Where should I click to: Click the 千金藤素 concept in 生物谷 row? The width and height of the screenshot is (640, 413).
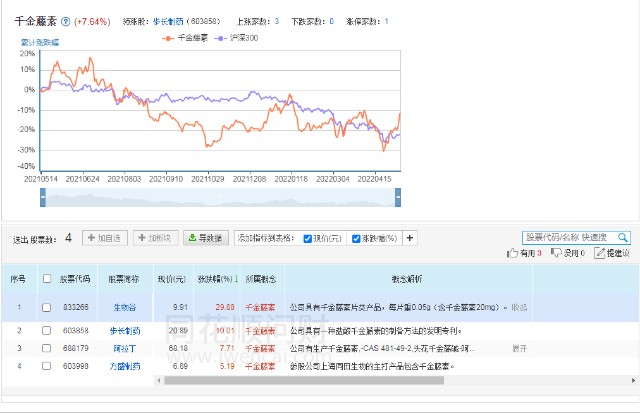(x=260, y=308)
